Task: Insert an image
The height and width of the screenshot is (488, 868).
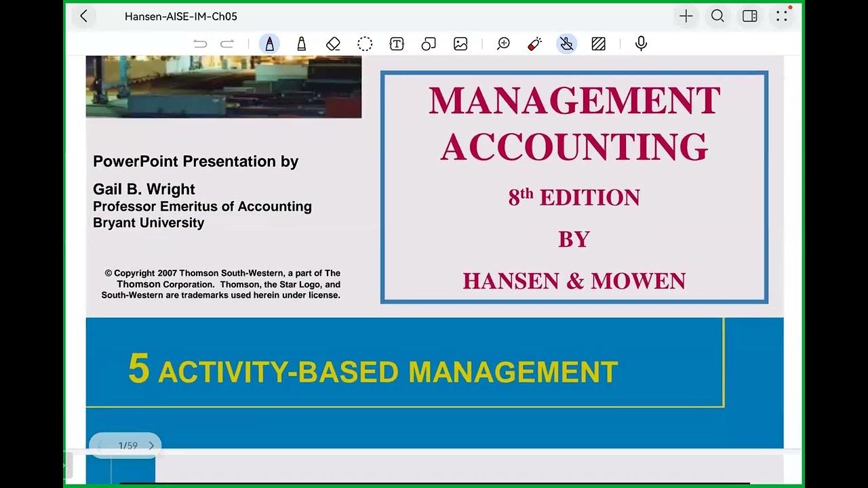Action: [x=460, y=44]
